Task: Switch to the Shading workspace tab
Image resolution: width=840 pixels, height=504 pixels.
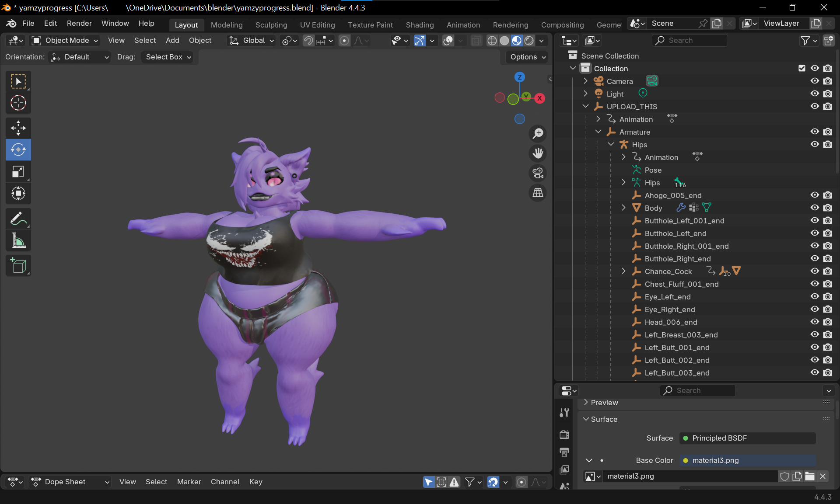Action: click(420, 25)
